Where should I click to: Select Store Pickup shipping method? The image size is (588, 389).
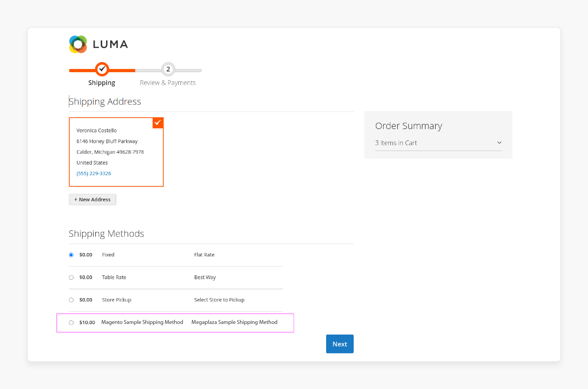point(71,300)
